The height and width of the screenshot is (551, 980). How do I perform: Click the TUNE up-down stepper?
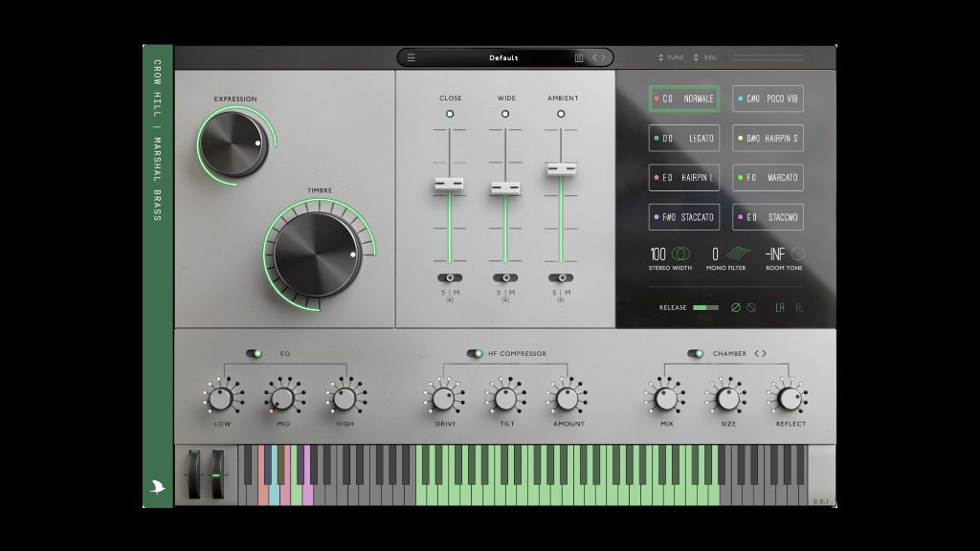coord(660,57)
